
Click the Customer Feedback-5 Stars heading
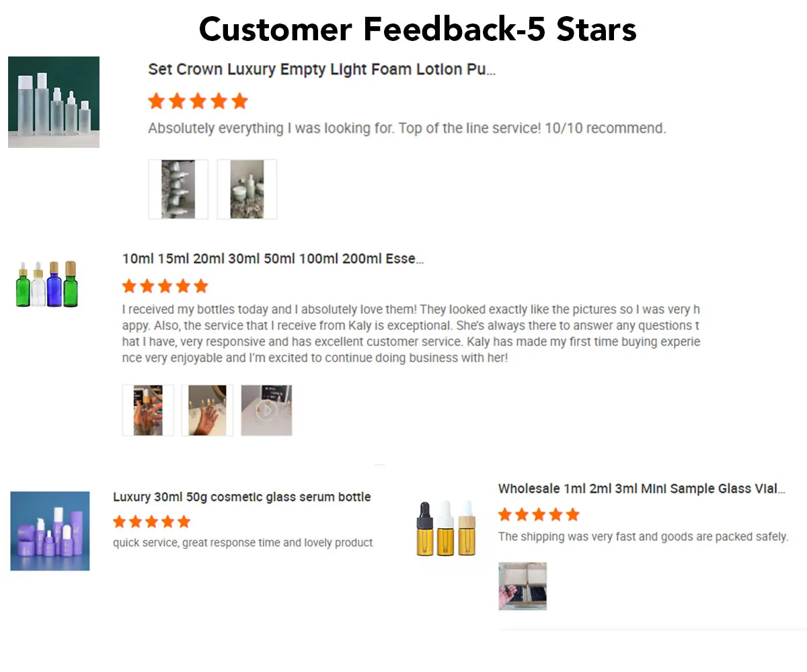click(x=418, y=29)
